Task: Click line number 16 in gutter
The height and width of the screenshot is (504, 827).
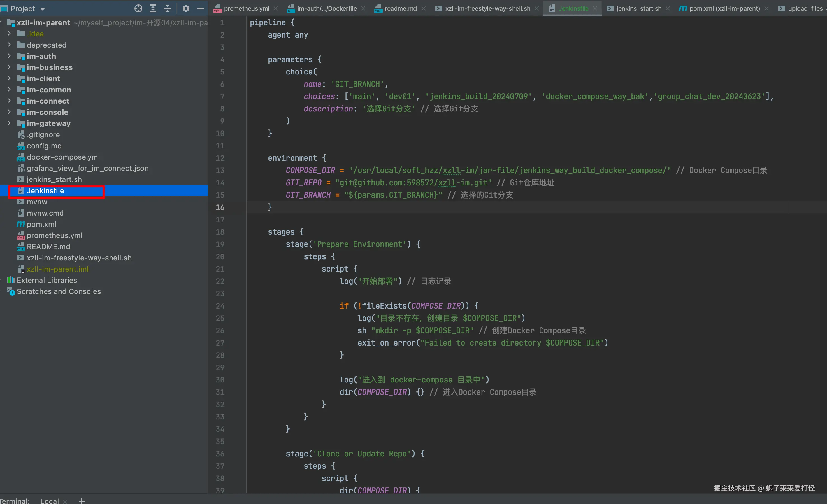Action: (x=220, y=207)
